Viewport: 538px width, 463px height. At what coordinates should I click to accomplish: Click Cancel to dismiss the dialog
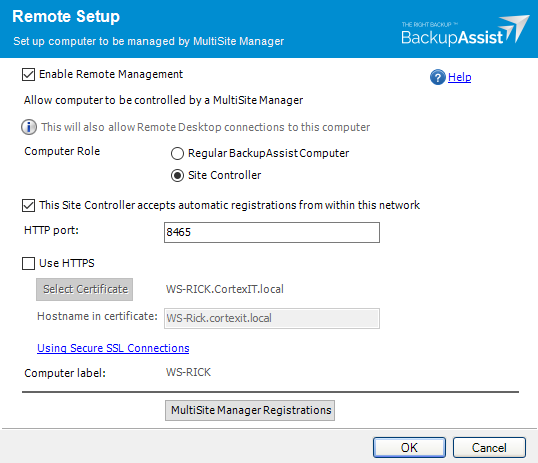489,448
